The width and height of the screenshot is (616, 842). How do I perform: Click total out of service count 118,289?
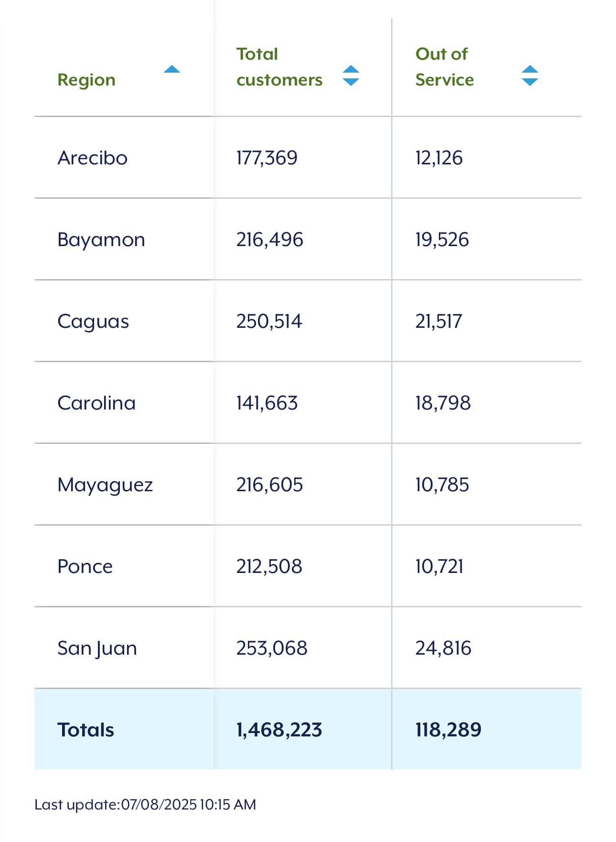click(448, 730)
